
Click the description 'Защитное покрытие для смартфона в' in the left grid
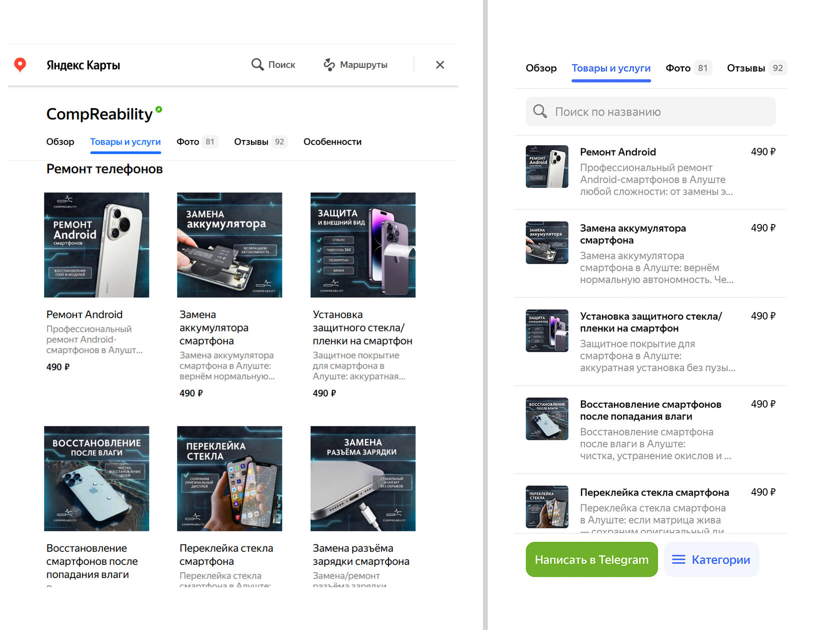pyautogui.click(x=359, y=365)
